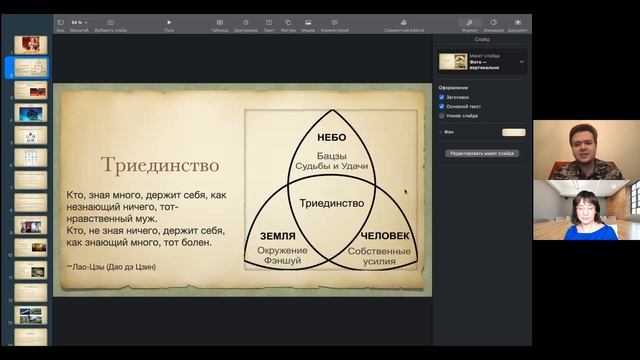Screen dimensions: 640x360
Task: Select slide 1 thumbnail in navigator
Action: 31,45
